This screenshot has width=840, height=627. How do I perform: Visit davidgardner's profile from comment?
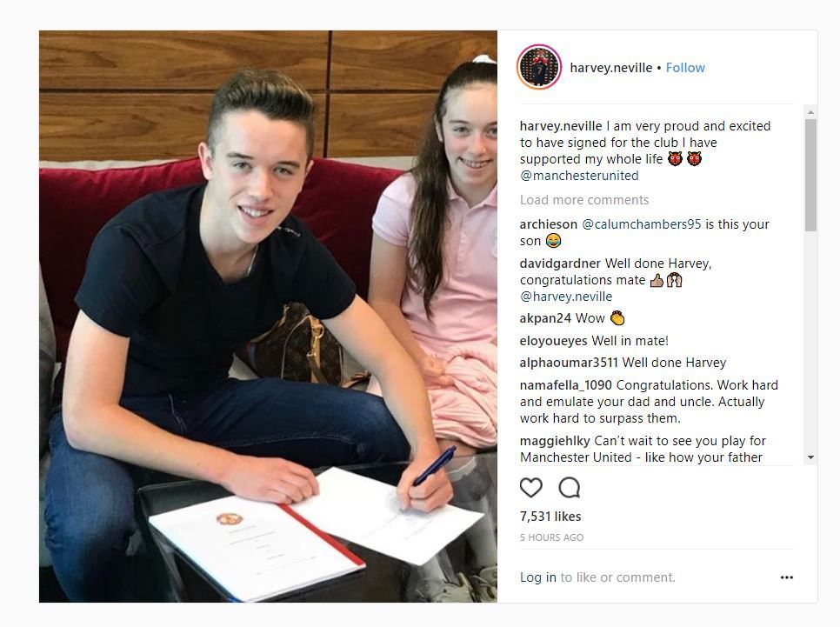[560, 263]
